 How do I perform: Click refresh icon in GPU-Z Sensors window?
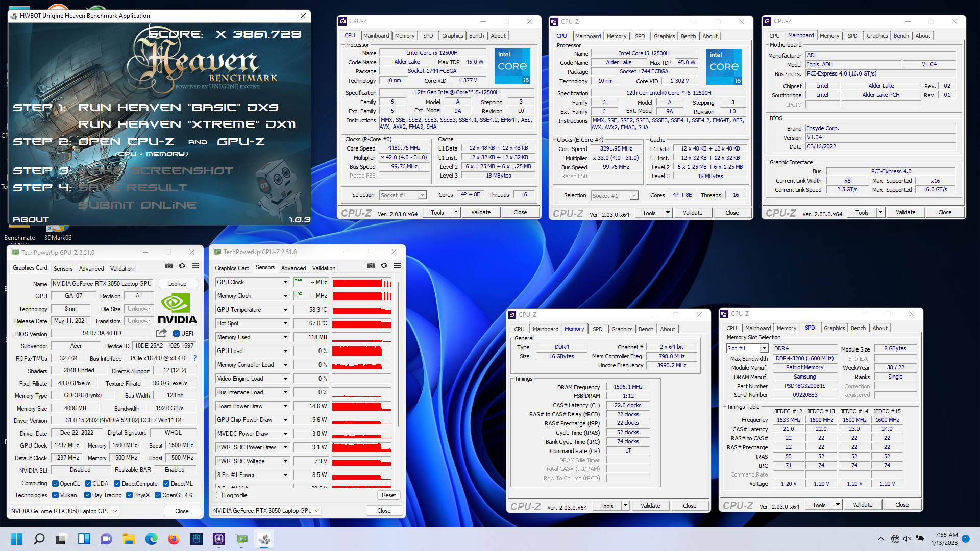(x=384, y=265)
